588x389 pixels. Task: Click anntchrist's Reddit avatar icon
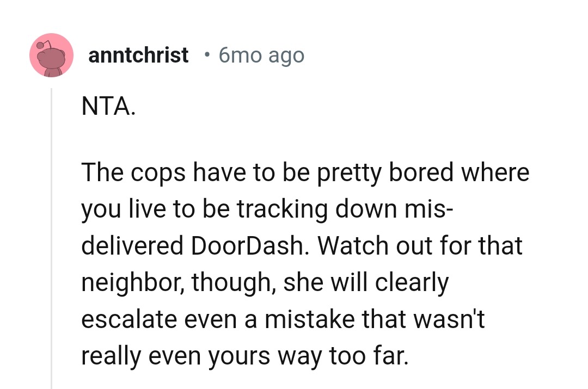click(x=51, y=55)
